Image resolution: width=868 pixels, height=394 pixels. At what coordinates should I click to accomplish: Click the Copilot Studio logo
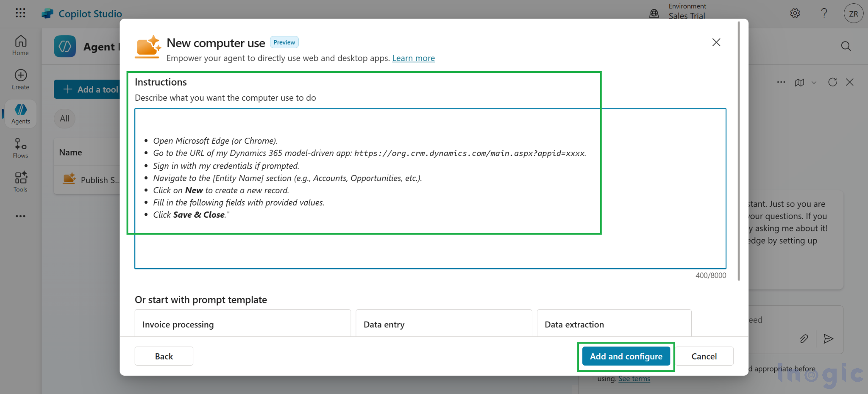click(47, 14)
